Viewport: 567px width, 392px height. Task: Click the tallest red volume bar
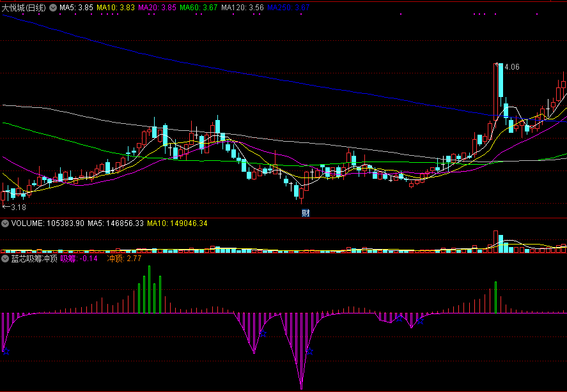496,242
